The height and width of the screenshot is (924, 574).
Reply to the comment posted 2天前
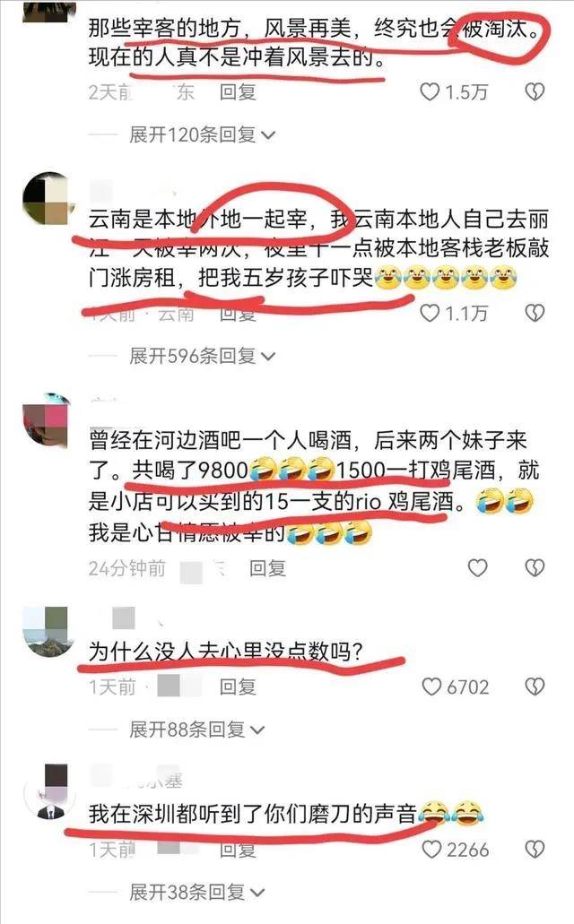tap(238, 92)
